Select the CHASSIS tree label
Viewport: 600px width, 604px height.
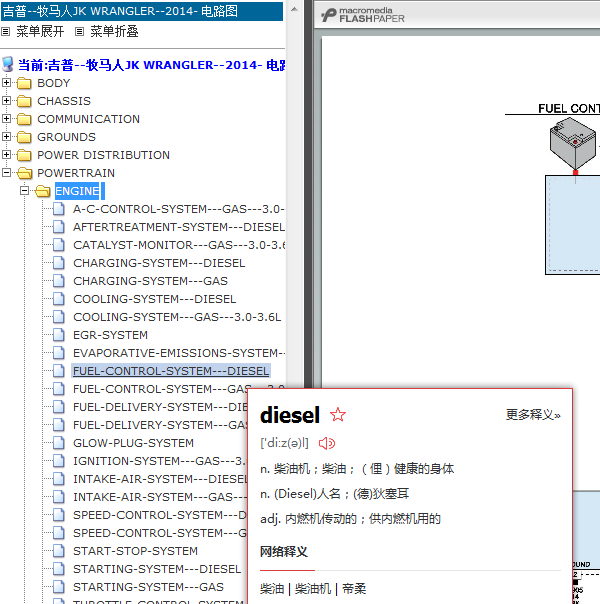[x=64, y=101]
